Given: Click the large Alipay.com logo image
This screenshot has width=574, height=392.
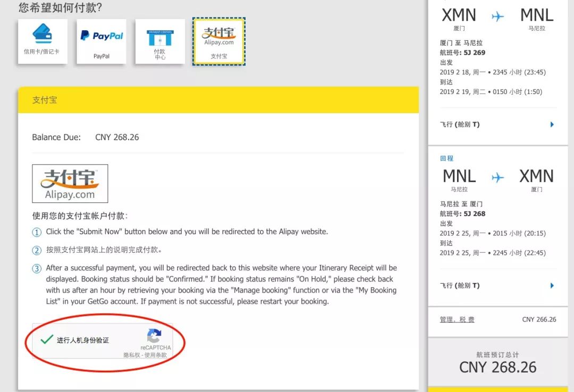Looking at the screenshot, I should coord(70,183).
